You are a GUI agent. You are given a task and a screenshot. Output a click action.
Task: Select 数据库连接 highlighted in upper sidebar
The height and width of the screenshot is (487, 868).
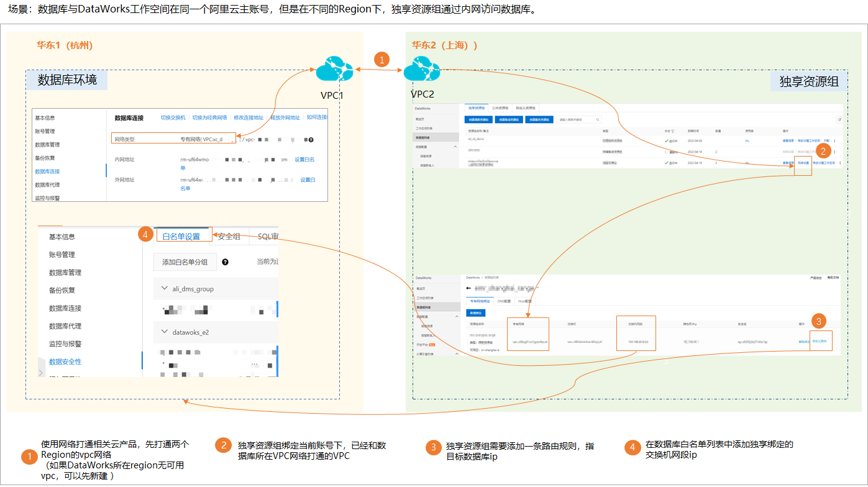(x=47, y=171)
